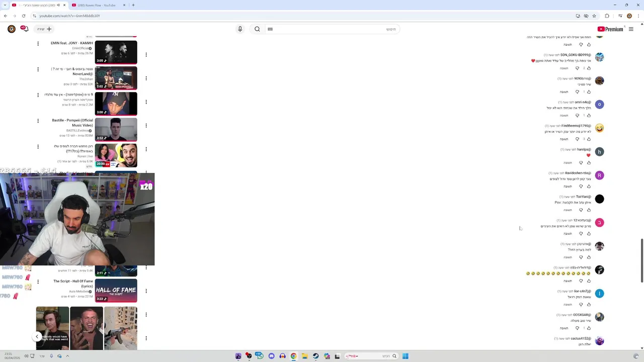The width and height of the screenshot is (644, 362).
Task: Open the Windows Start button
Action: click(405, 356)
